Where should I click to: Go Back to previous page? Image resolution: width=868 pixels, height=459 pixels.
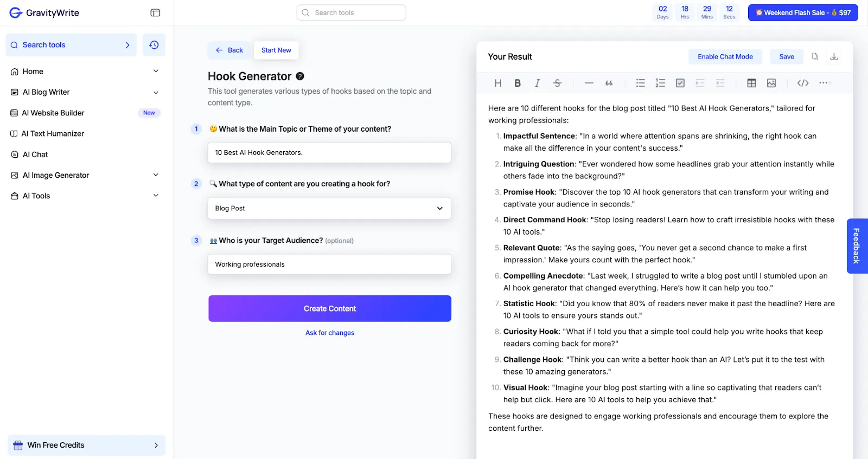[229, 50]
